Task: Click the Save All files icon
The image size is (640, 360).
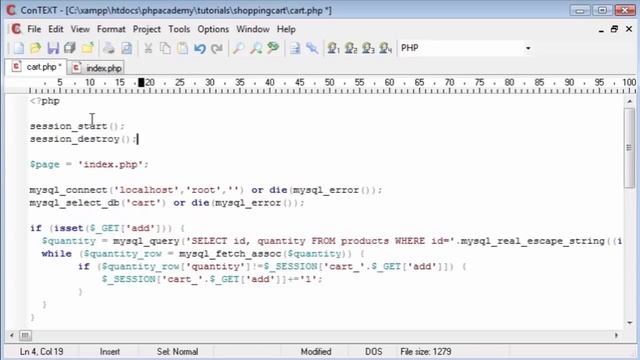Action: [x=70, y=48]
